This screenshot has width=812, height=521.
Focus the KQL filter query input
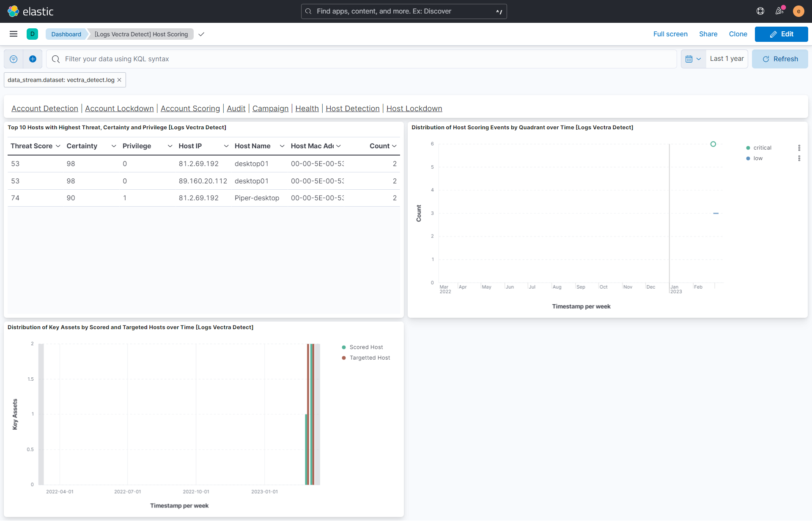[x=362, y=59]
